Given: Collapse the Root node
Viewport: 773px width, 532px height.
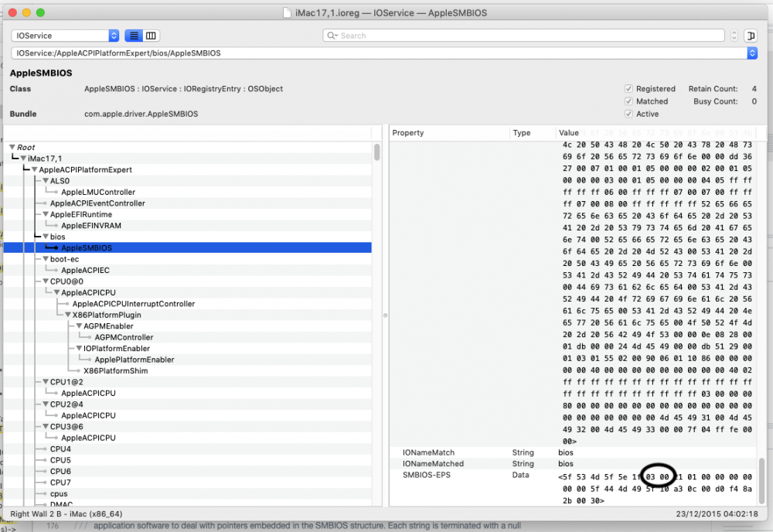Looking at the screenshot, I should pyautogui.click(x=12, y=147).
